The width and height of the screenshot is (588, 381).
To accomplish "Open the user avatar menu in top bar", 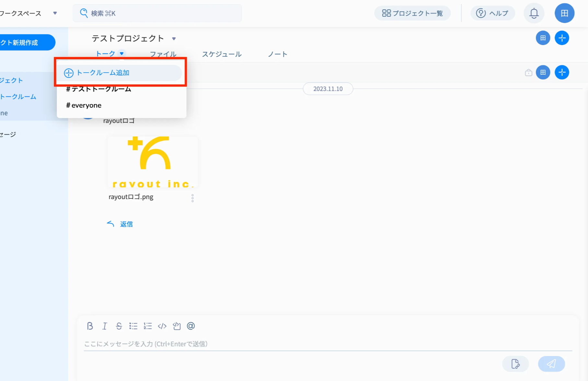I will coord(564,13).
